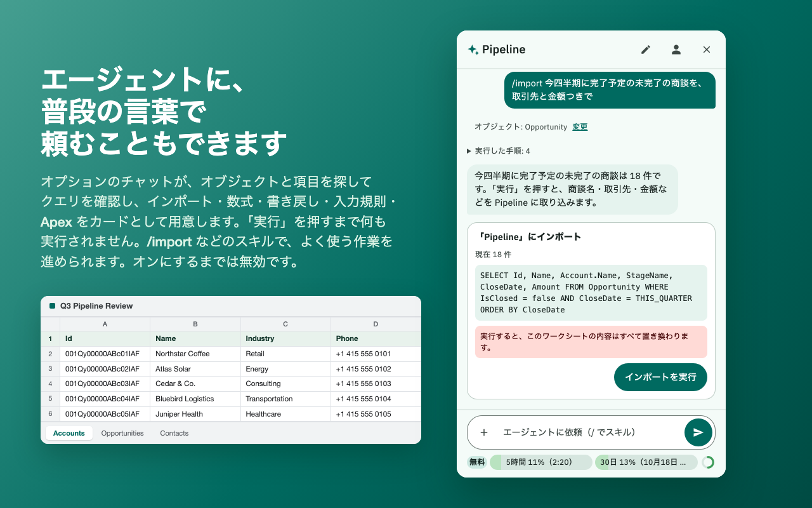The image size is (812, 508).
Task: Click the Bluebird Logistics cell
Action: 195,399
